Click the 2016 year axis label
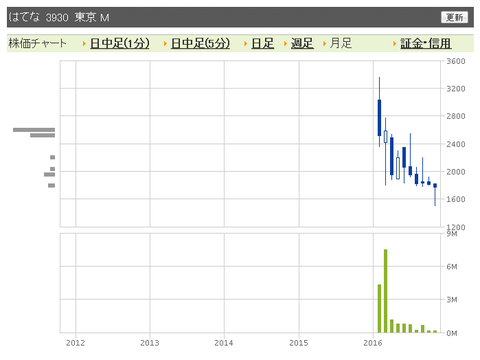Screen dimensions: 480x360 (373, 343)
